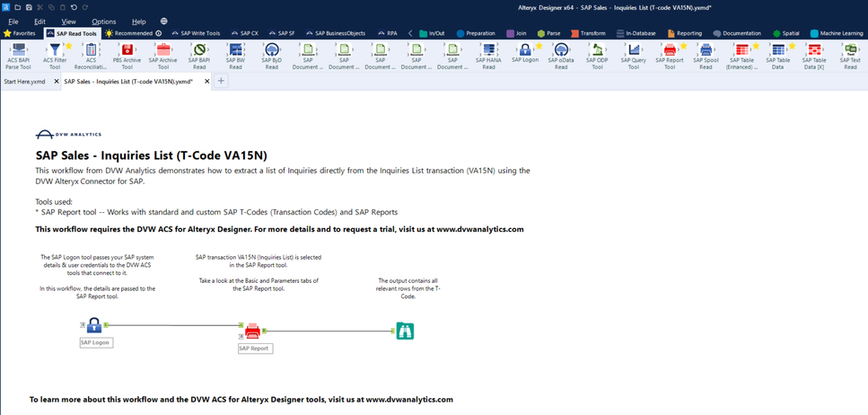The image size is (868, 415).
Task: Switch to the SAP BusinessObjects category
Action: (336, 33)
